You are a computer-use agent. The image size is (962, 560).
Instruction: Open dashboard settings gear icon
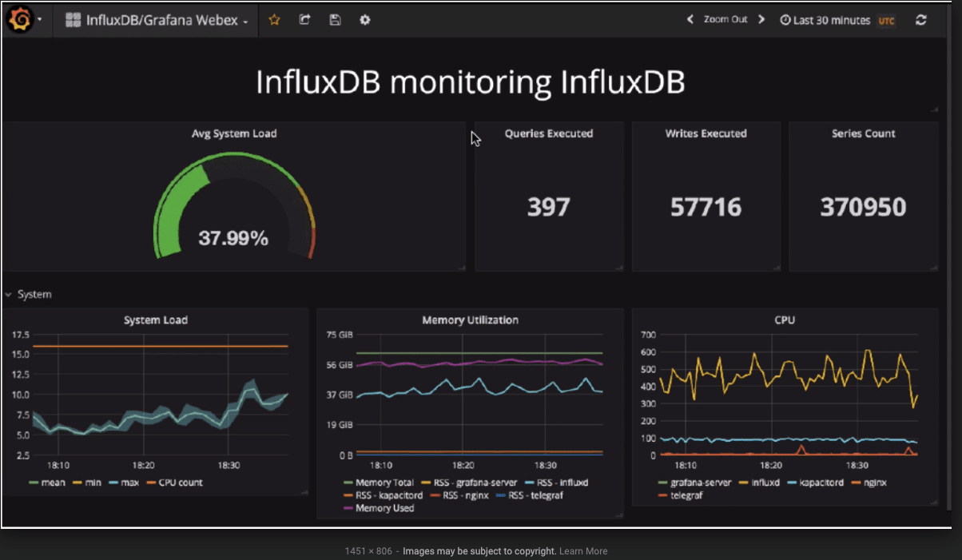(x=364, y=20)
